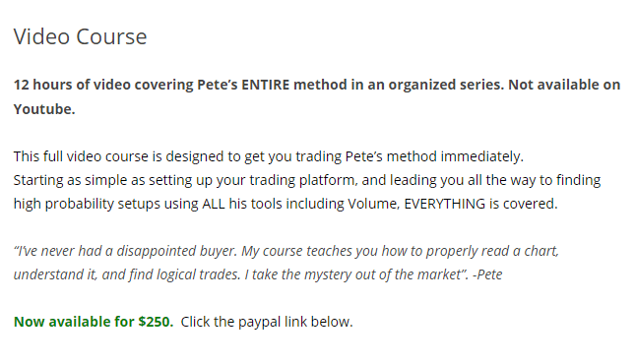The width and height of the screenshot is (635, 364).
Task: Click the word ENTIRE in the bold line
Action: tap(266, 85)
